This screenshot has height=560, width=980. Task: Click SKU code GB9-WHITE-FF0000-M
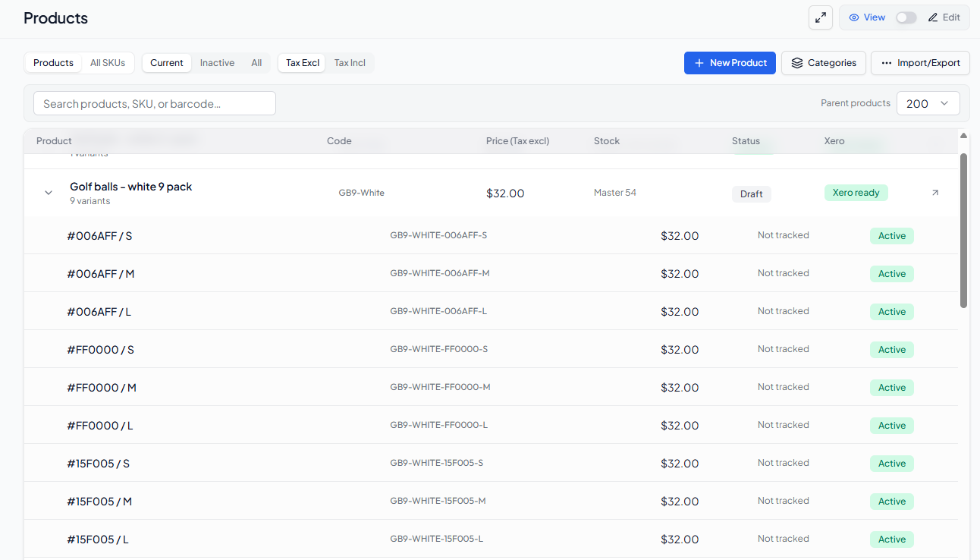tap(440, 387)
